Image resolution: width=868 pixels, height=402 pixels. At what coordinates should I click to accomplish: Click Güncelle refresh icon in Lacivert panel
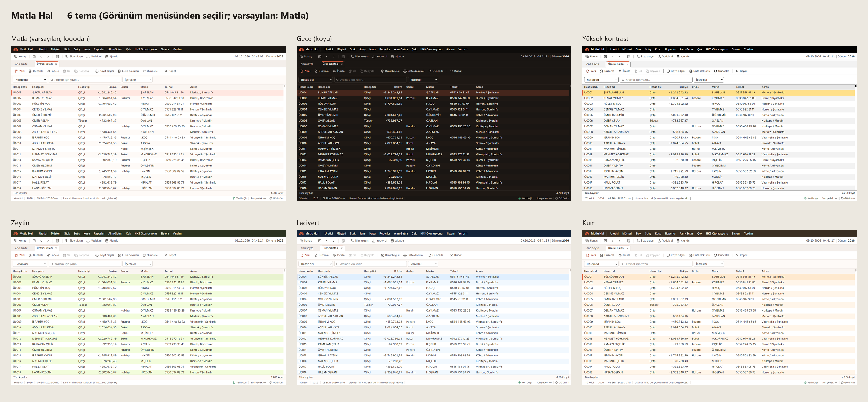(430, 255)
